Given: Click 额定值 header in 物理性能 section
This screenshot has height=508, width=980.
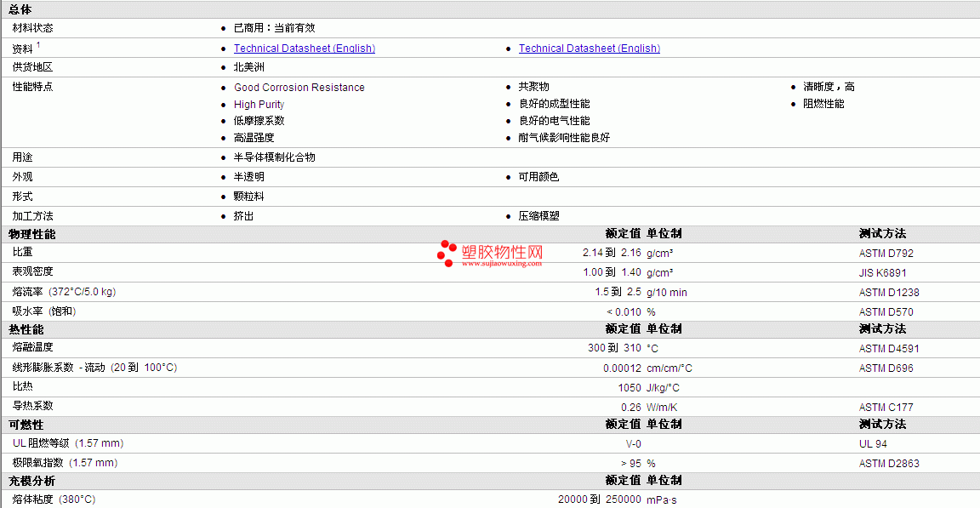Looking at the screenshot, I should coord(623,234).
